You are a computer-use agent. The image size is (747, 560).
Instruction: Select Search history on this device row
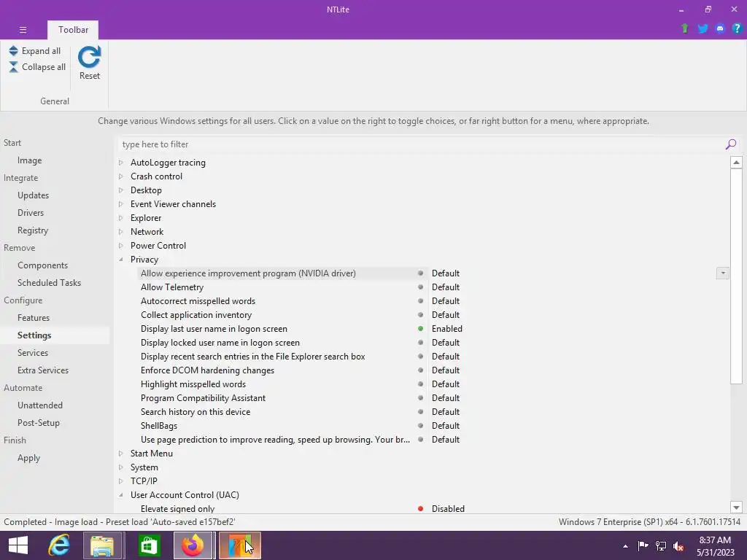[x=196, y=412]
